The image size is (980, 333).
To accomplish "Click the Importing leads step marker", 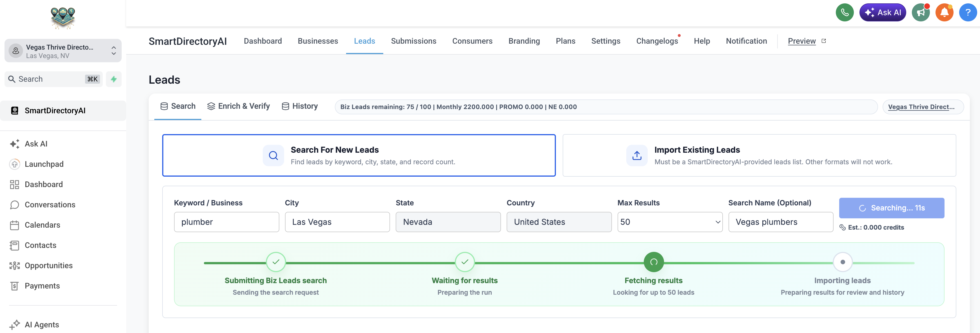I will [842, 262].
